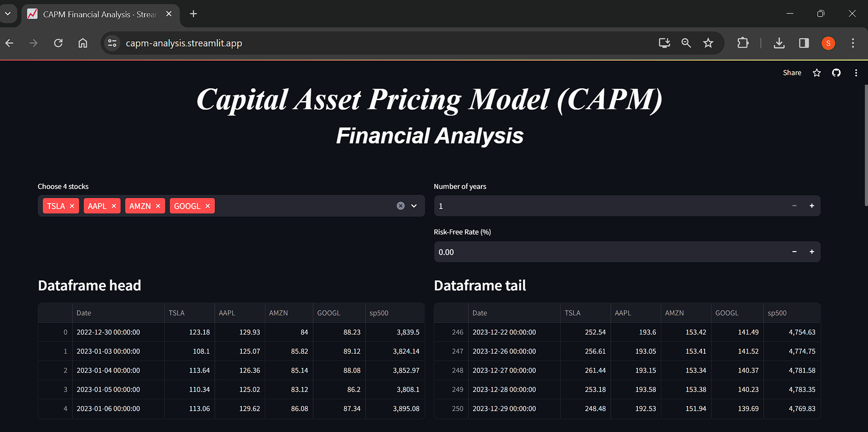Sort tail table by Date column
This screenshot has width=868, height=432.
[514, 313]
